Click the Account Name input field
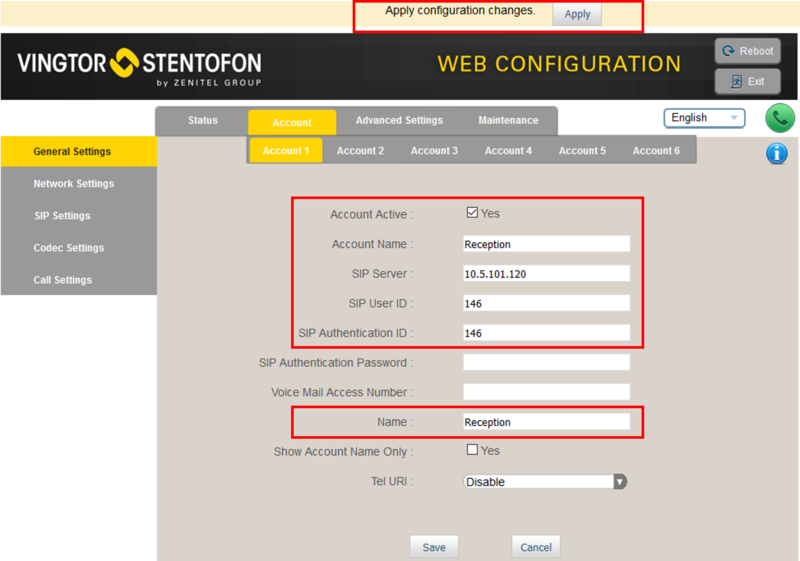 tap(546, 244)
